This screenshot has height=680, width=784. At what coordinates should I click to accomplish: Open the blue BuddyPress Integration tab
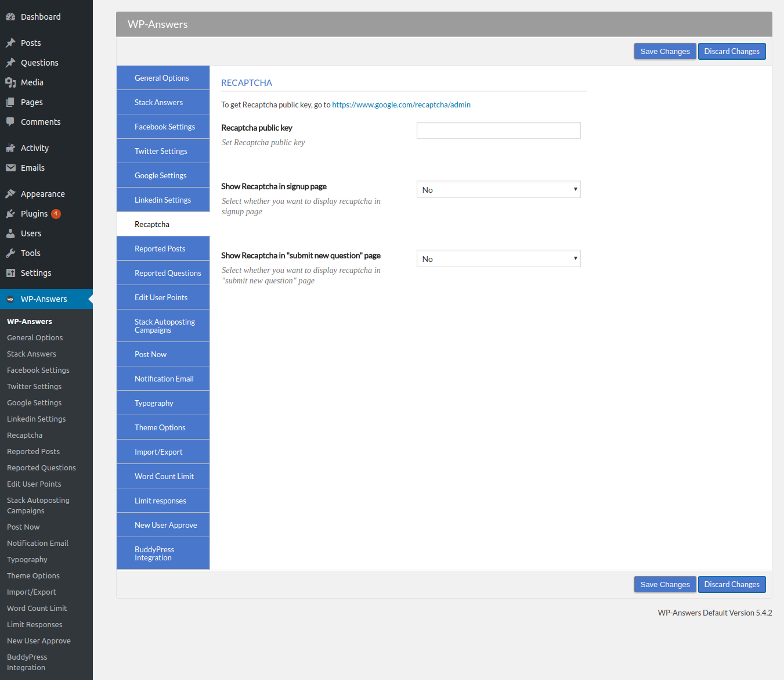coord(163,553)
